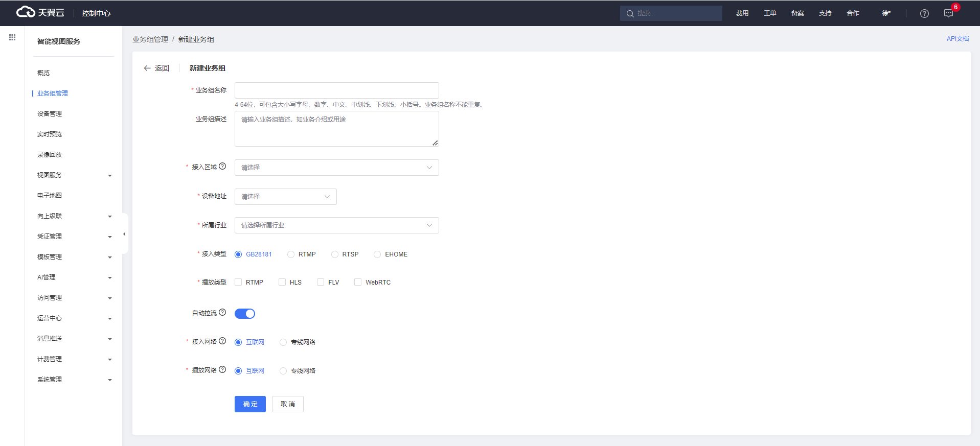Go to 设备管理 in the sidebar
Image resolution: width=980 pixels, height=446 pixels.
click(50, 114)
